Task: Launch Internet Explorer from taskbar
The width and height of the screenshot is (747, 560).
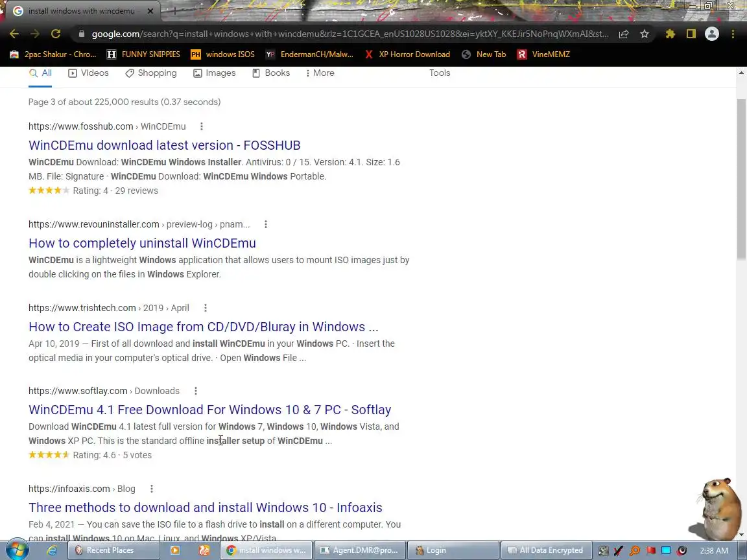Action: (x=51, y=550)
